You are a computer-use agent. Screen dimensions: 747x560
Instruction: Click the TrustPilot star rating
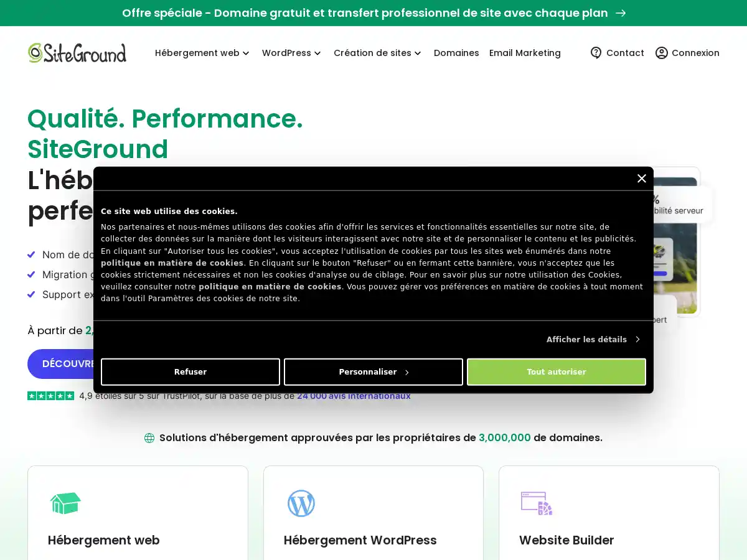point(50,395)
